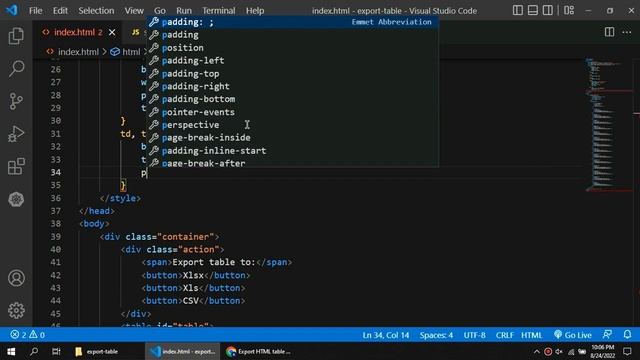Open the Selection menu
The height and width of the screenshot is (360, 640).
point(96,11)
